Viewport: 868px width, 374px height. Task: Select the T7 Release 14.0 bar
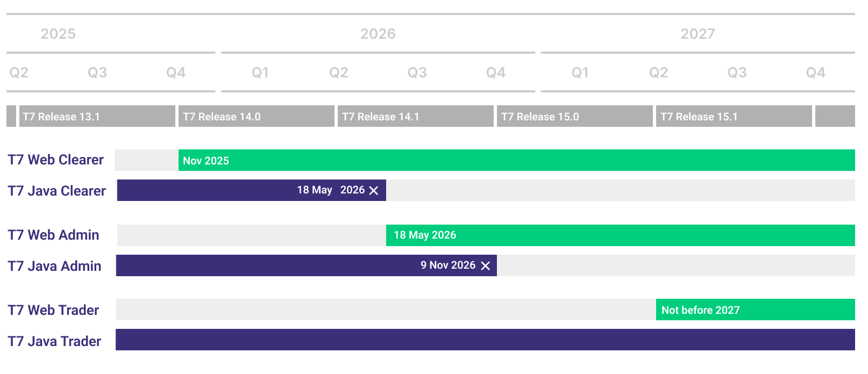[x=256, y=117]
